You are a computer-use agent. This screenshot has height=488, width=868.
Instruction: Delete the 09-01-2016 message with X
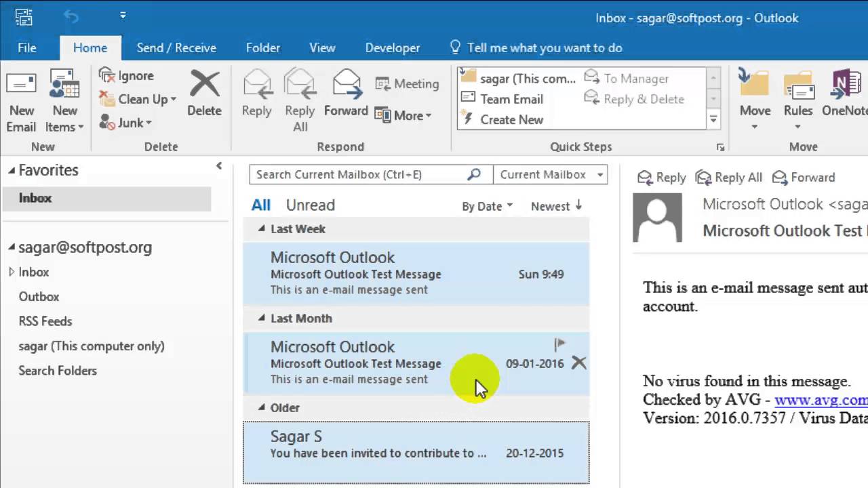coord(578,363)
